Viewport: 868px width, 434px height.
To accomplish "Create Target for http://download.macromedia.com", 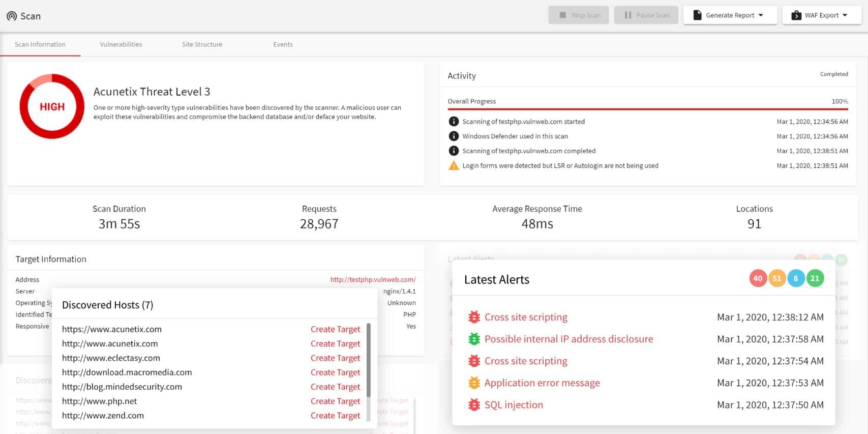I will coord(335,372).
